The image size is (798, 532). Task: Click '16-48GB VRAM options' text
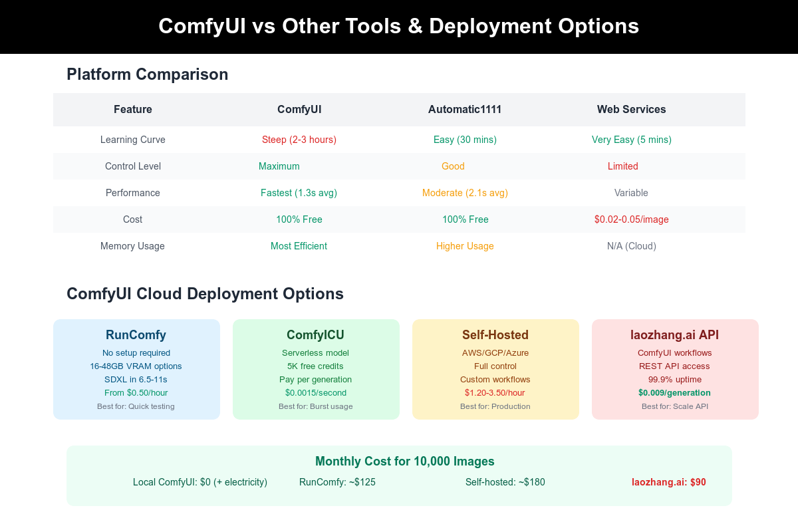136,366
